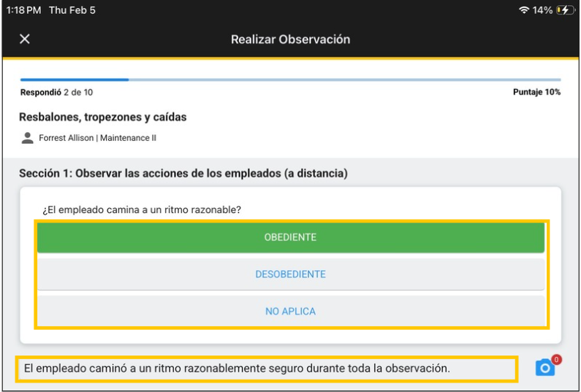Close the Realizar Observación screen
This screenshot has height=392, width=581.
[x=24, y=39]
